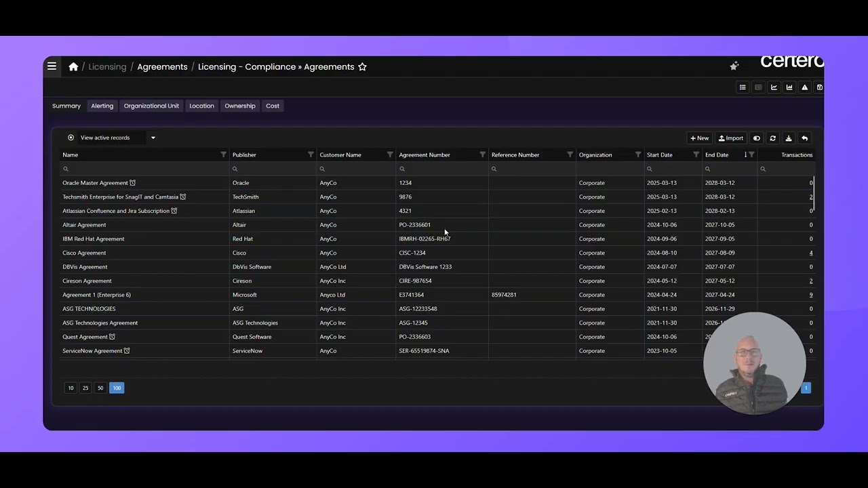The width and height of the screenshot is (868, 488).
Task: Toggle End Date sort order arrow
Action: (745, 155)
